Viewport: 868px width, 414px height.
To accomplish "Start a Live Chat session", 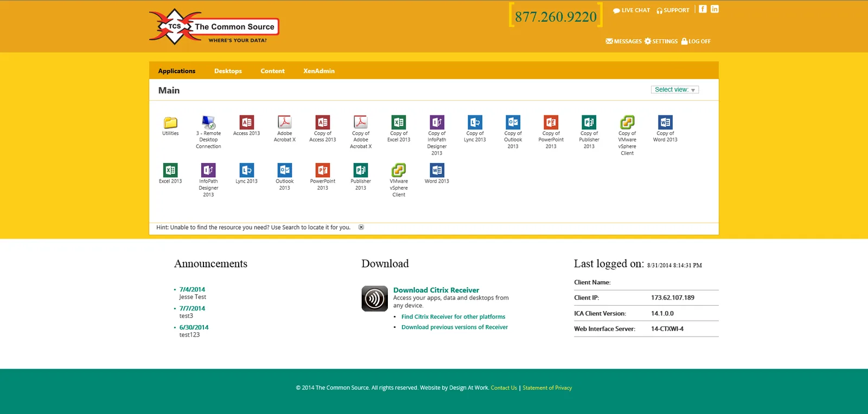I will pos(631,10).
